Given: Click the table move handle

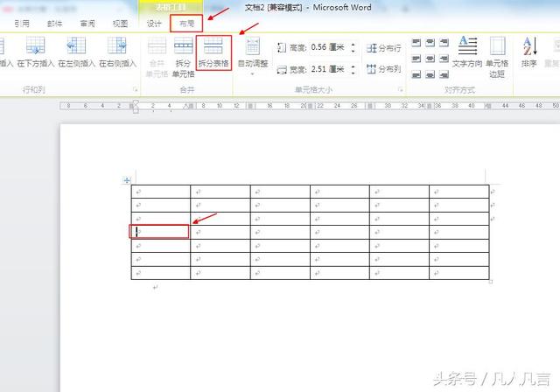Looking at the screenshot, I should (x=127, y=180).
